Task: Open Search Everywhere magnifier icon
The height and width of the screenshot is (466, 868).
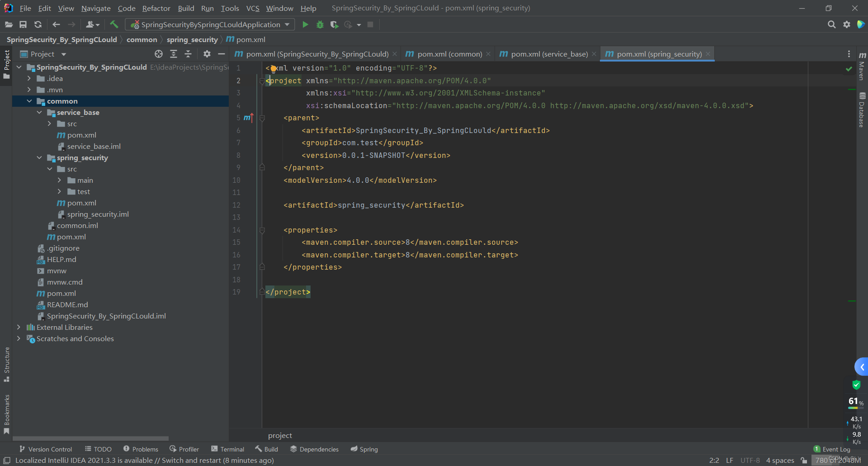Action: [x=831, y=24]
